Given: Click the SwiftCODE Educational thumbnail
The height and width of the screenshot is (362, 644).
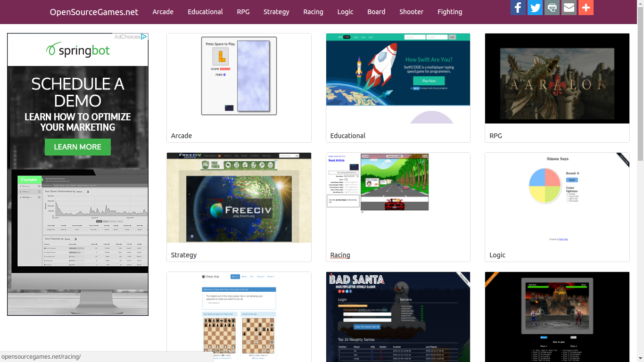Looking at the screenshot, I should tap(398, 78).
